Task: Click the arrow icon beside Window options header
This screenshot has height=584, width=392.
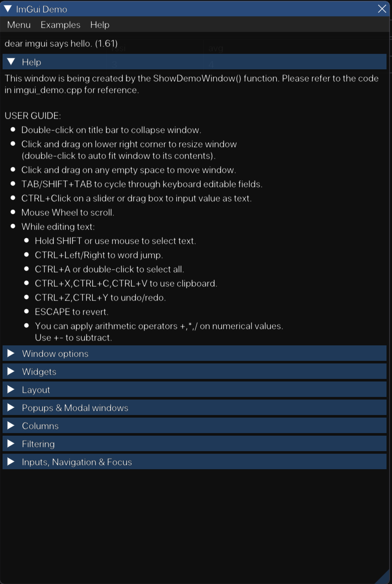Action: (x=11, y=353)
